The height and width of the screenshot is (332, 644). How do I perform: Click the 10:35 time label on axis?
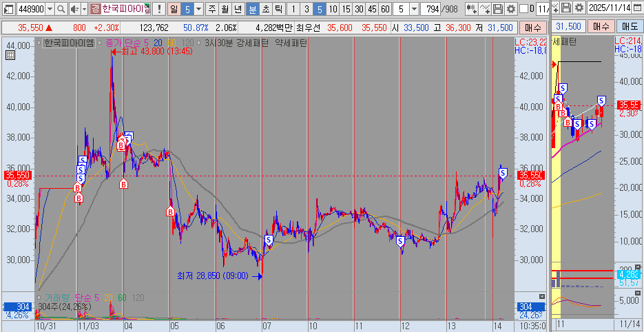pos(532,325)
